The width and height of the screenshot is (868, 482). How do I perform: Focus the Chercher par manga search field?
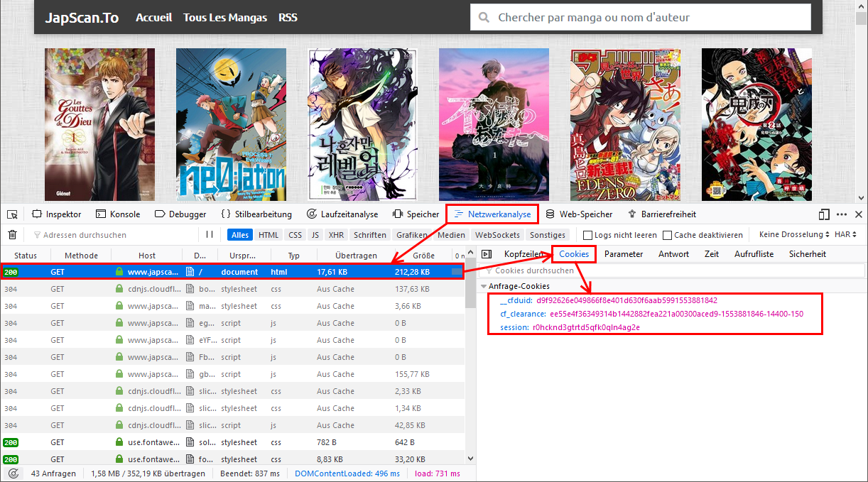[640, 17]
